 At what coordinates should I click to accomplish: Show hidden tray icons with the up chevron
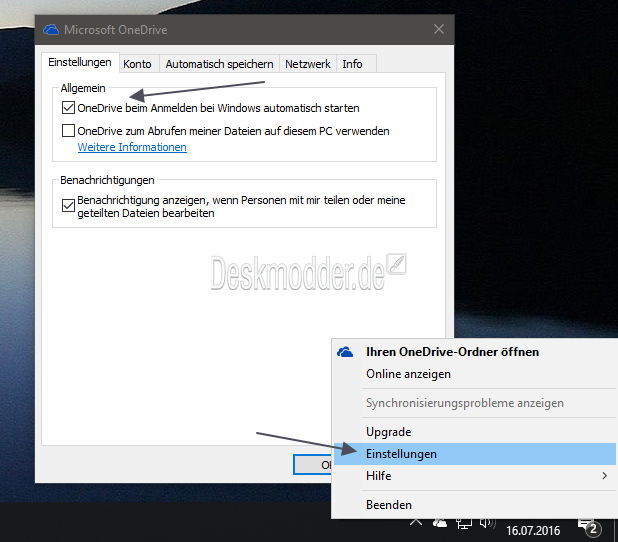415,523
